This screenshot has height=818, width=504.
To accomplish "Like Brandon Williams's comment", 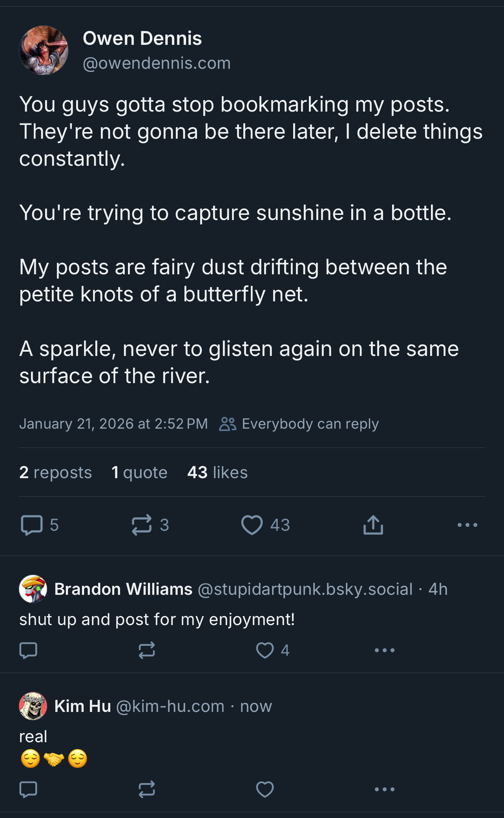I will (x=265, y=650).
